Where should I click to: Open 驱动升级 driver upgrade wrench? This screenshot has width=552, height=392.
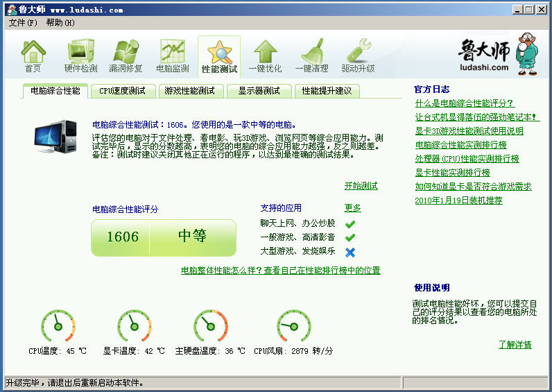click(358, 56)
